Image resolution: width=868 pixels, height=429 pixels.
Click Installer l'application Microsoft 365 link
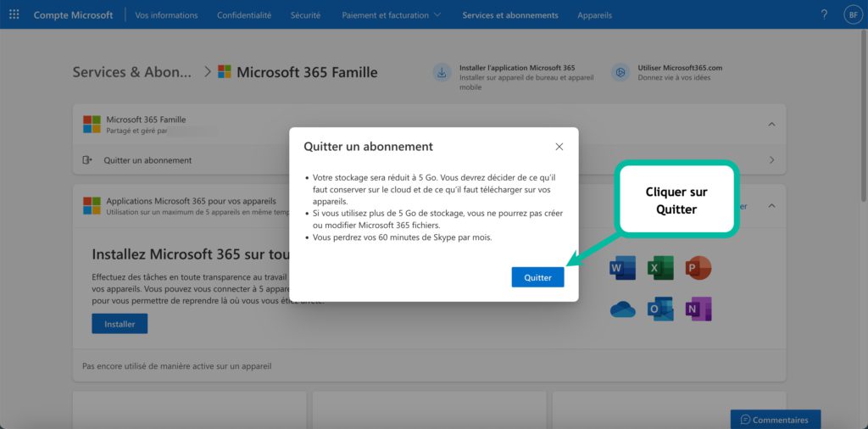tap(517, 68)
